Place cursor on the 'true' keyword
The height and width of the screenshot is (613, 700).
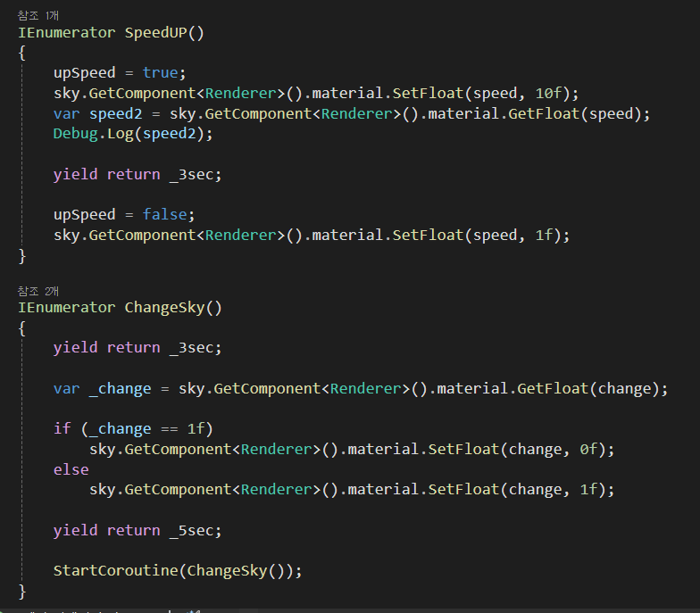pyautogui.click(x=161, y=73)
